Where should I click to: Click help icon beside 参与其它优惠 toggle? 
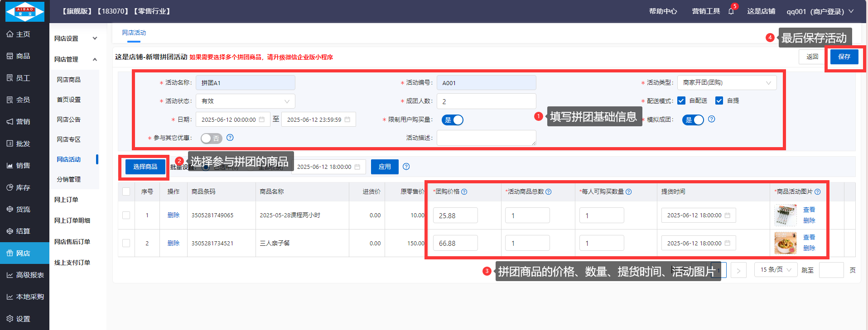pos(230,138)
